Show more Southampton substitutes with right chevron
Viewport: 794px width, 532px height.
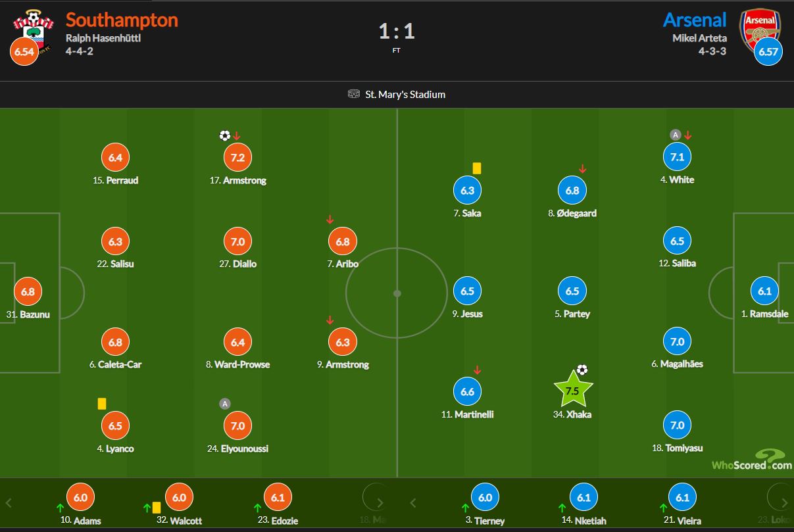pyautogui.click(x=380, y=504)
